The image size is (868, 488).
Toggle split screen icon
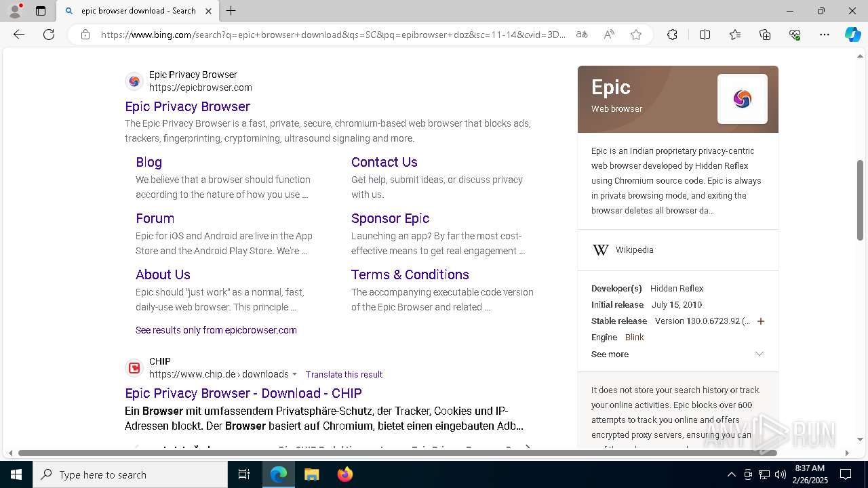[x=705, y=35]
